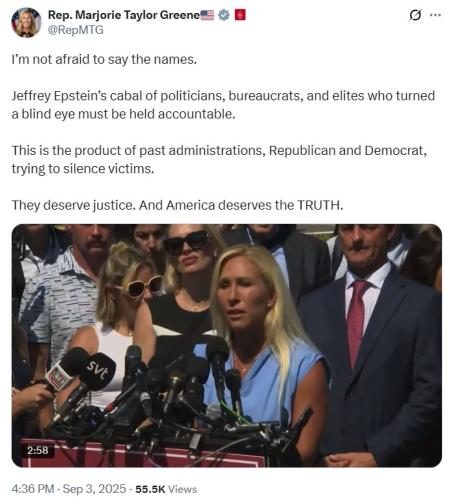The height and width of the screenshot is (500, 453).
Task: Click the American flag emoji beside name
Action: 207,15
